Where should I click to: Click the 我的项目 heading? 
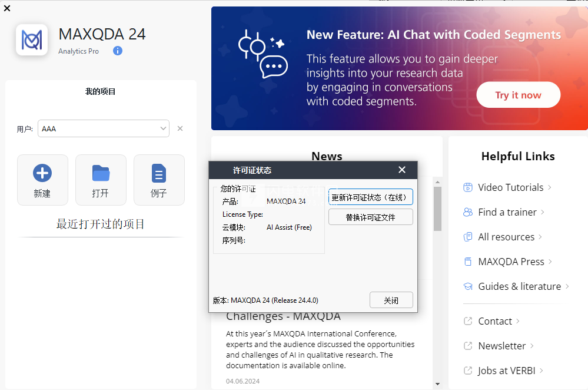tap(101, 91)
